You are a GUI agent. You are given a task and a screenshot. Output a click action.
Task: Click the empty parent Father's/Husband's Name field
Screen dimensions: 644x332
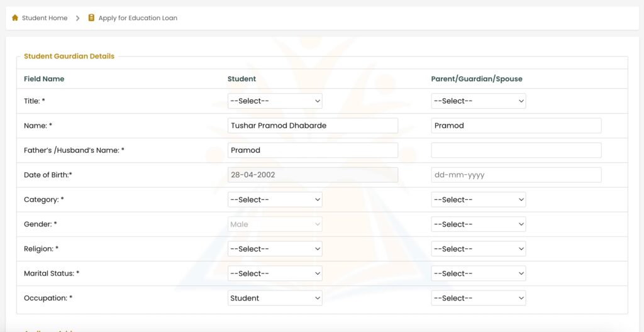[x=516, y=150]
